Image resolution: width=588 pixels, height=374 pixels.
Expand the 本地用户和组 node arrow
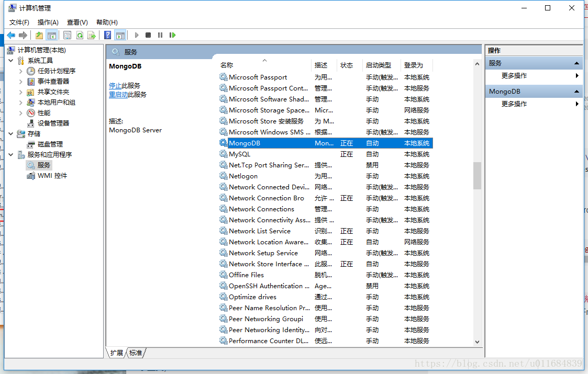click(x=20, y=103)
